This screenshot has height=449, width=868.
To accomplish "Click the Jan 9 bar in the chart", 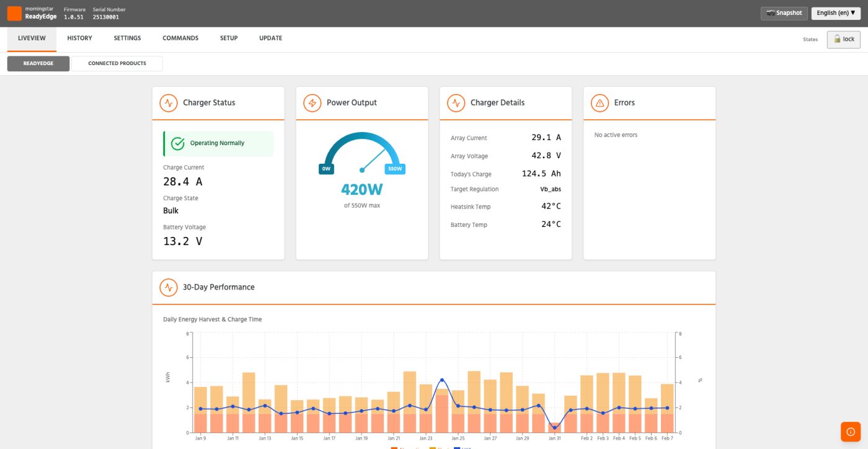I will 200,409.
